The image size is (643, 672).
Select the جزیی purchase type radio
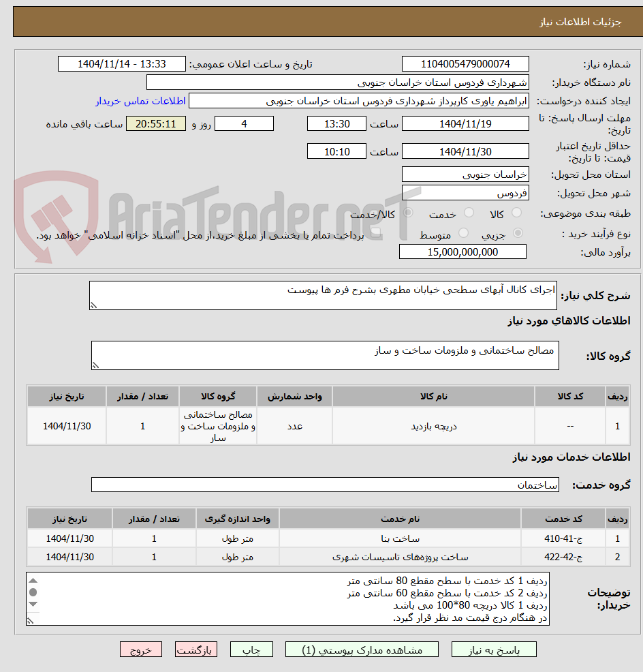pos(518,232)
